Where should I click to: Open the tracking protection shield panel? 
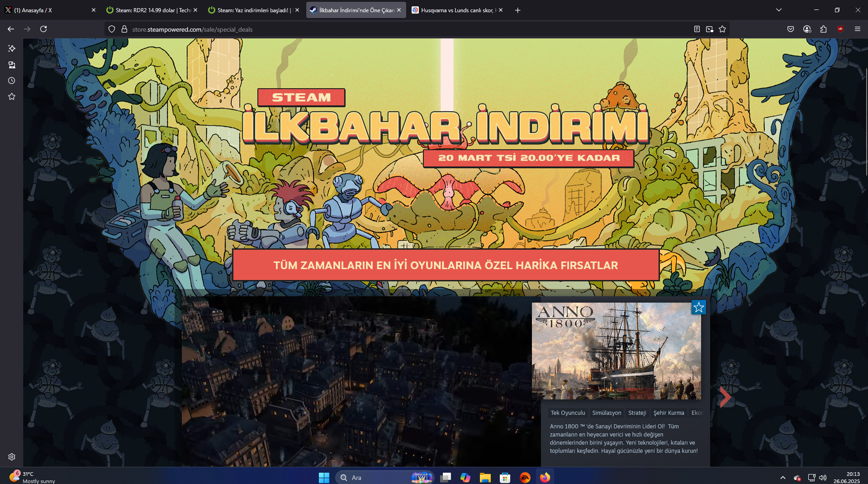(x=112, y=29)
